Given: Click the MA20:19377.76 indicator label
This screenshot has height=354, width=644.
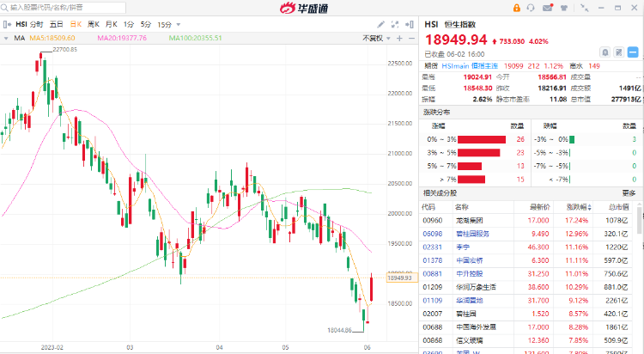Looking at the screenshot, I should pyautogui.click(x=122, y=39).
